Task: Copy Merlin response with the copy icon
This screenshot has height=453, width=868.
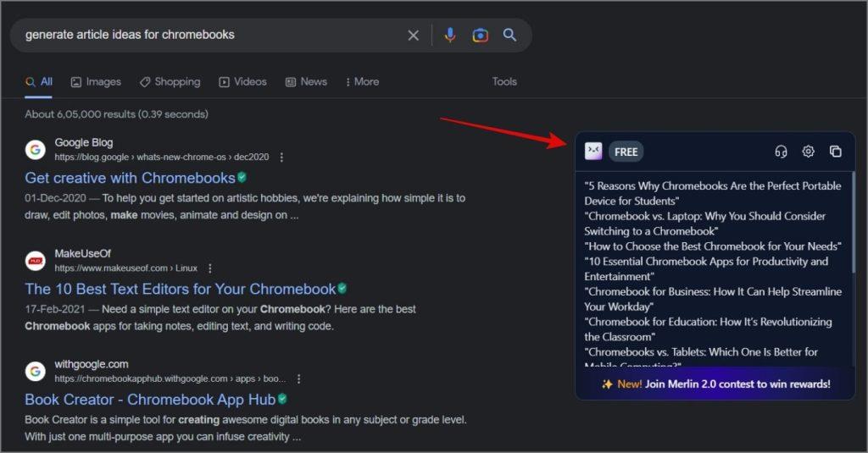Action: pos(835,151)
